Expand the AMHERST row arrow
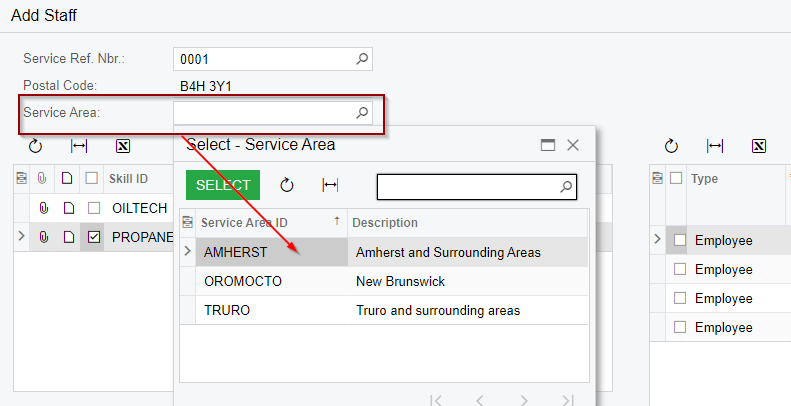This screenshot has width=791, height=406. point(187,252)
